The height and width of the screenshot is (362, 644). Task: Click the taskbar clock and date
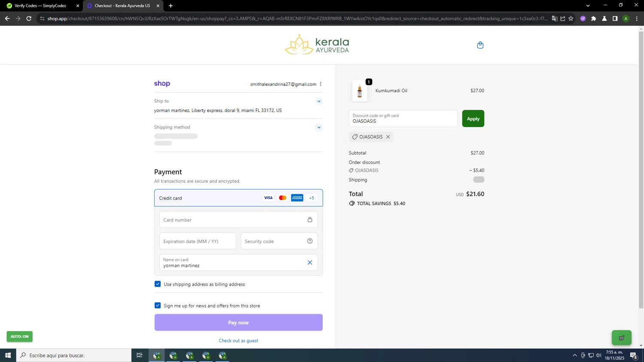pyautogui.click(x=614, y=355)
